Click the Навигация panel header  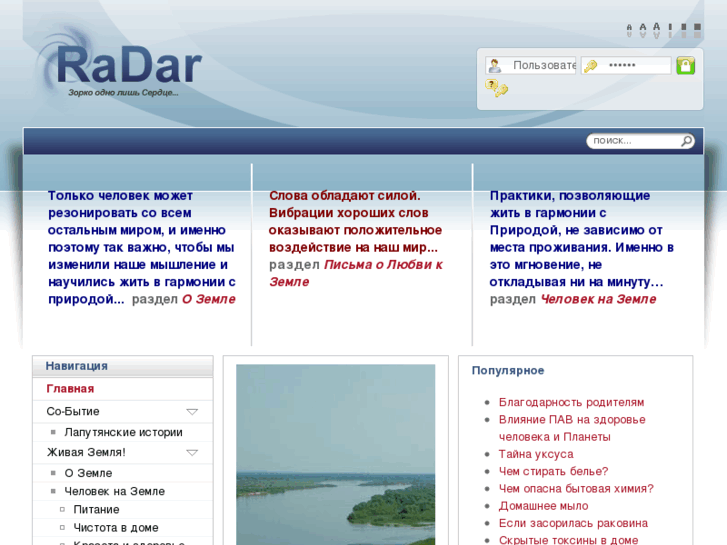click(122, 366)
